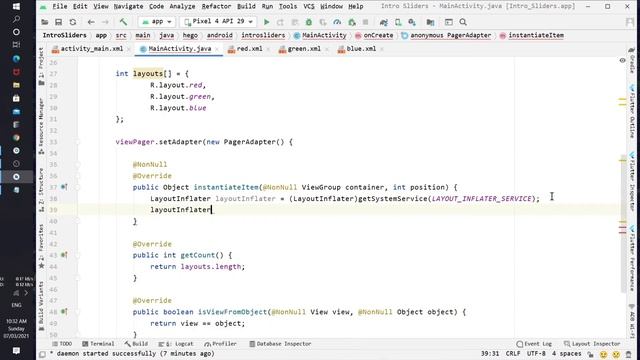The image size is (640, 360).
Task: Open the Layout Inspector tool window
Action: pyautogui.click(x=592, y=344)
